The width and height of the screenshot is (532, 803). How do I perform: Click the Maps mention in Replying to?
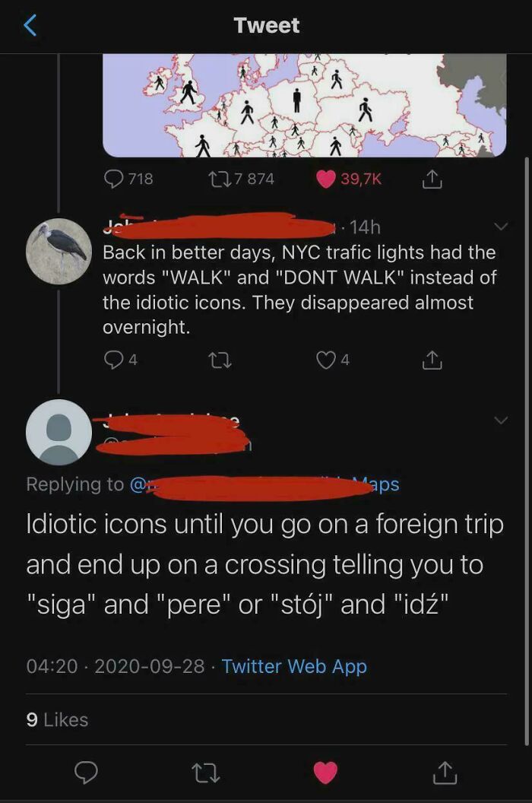pyautogui.click(x=378, y=484)
